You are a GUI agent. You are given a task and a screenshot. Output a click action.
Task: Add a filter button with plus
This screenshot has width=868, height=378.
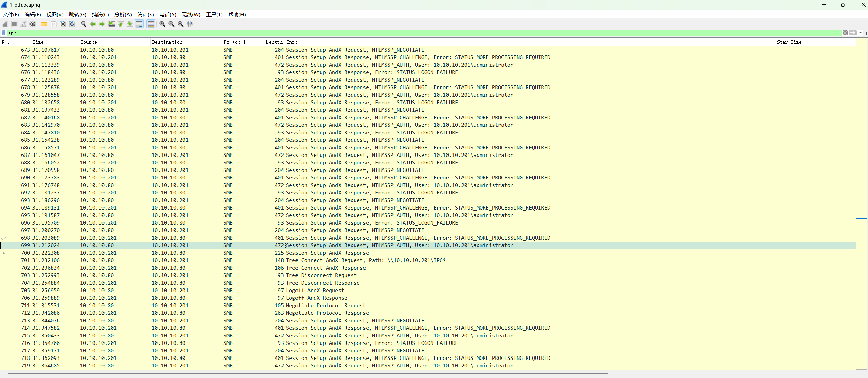tap(866, 33)
